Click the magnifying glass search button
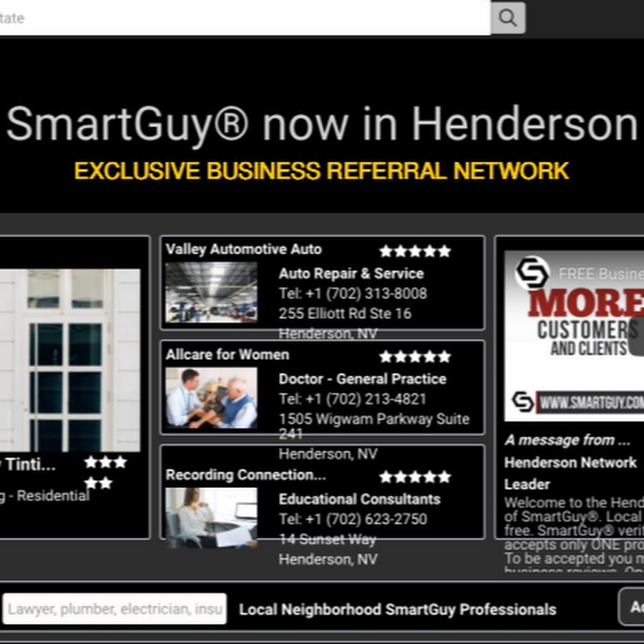The image size is (644, 644). tap(508, 18)
